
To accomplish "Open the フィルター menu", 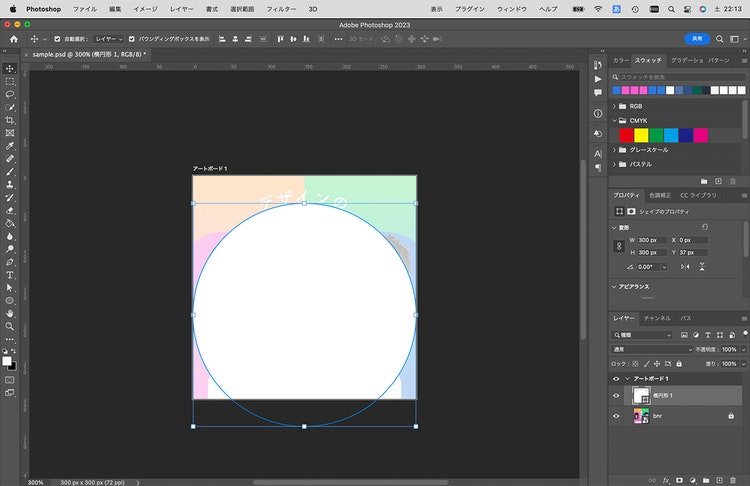I will click(281, 9).
